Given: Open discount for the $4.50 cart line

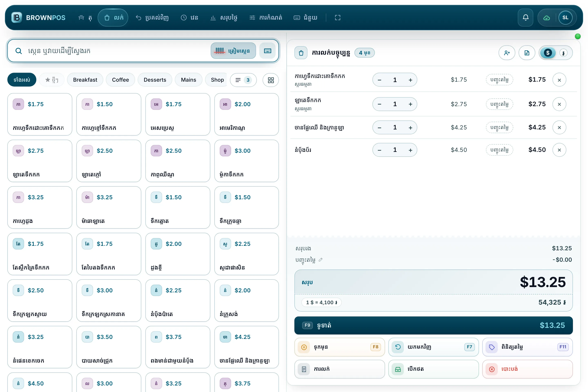Looking at the screenshot, I should coord(499,150).
